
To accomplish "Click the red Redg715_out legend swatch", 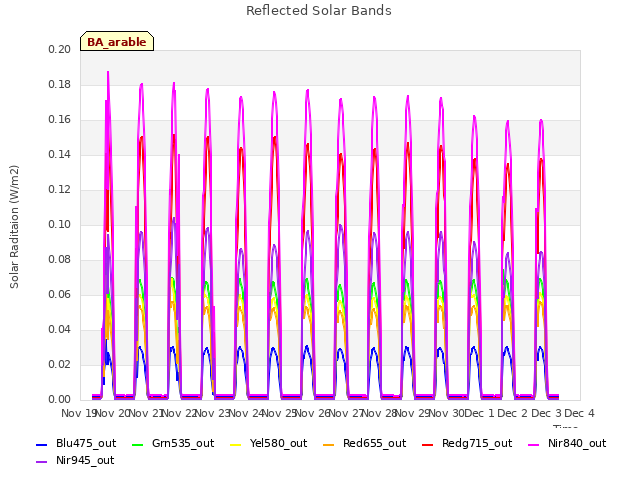I will click(427, 444).
